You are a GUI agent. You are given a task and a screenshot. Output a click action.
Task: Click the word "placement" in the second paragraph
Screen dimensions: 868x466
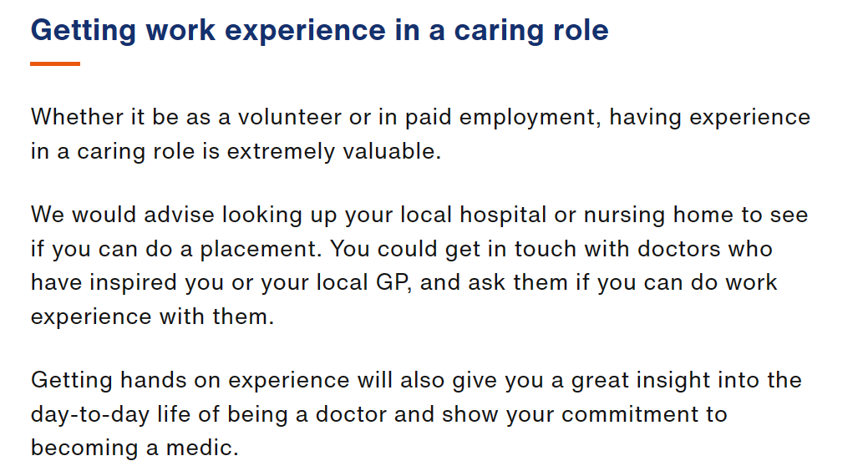point(260,250)
